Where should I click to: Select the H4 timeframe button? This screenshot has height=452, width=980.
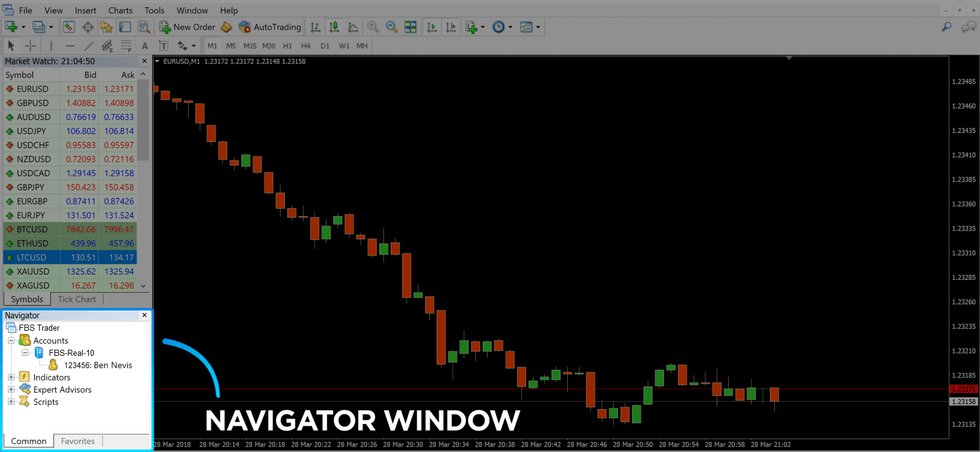point(306,46)
